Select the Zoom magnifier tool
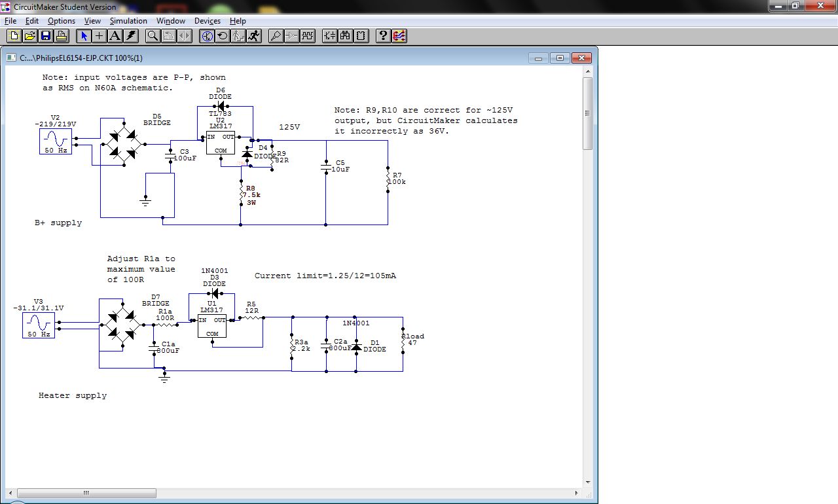 pyautogui.click(x=153, y=36)
